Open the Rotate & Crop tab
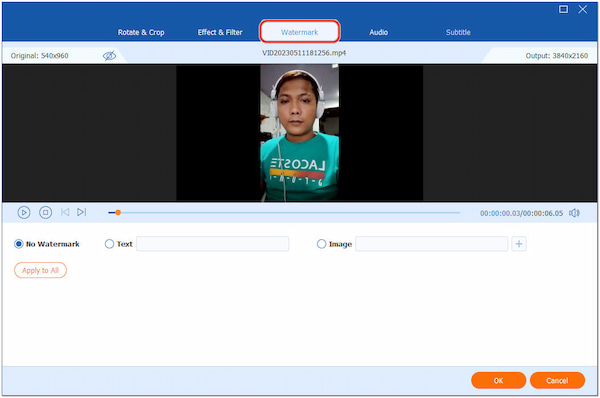600x398 pixels. 141,33
